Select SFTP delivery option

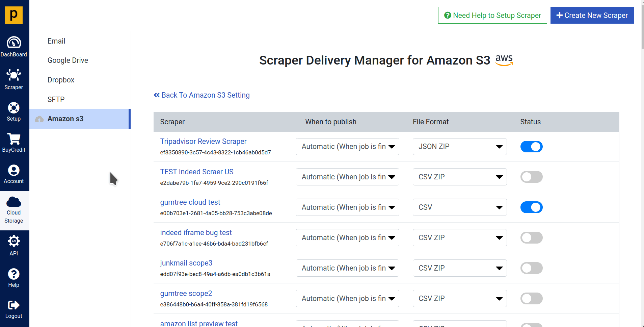point(56,100)
